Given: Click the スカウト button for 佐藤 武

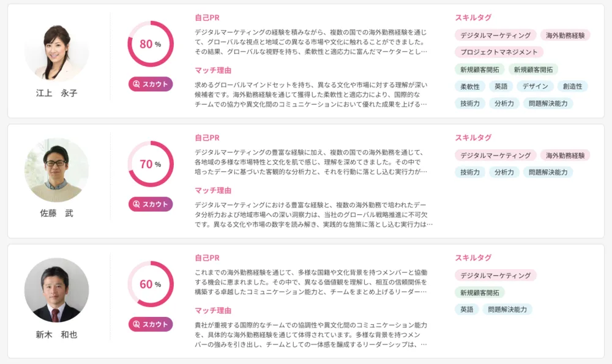Looking at the screenshot, I should coord(151,204).
